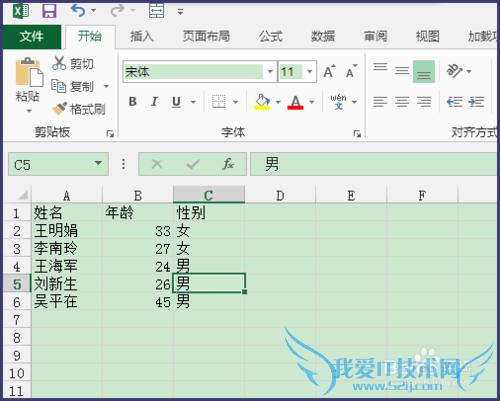Screen dimensions: 500x401
Task: Select row 5 header
Action: point(17,284)
